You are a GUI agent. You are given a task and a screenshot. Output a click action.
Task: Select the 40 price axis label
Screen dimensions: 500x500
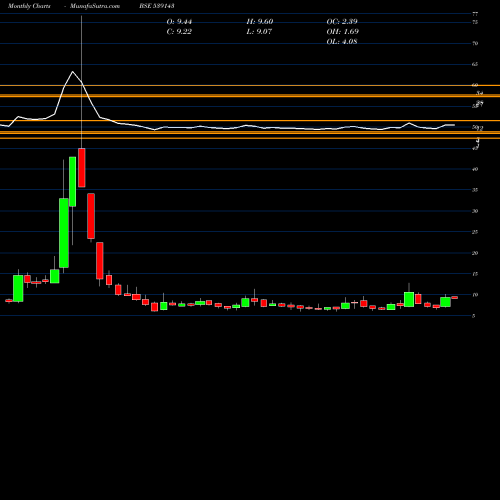(475, 169)
